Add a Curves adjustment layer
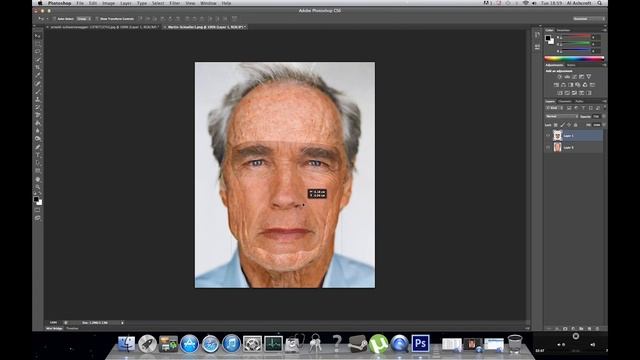 (574, 77)
